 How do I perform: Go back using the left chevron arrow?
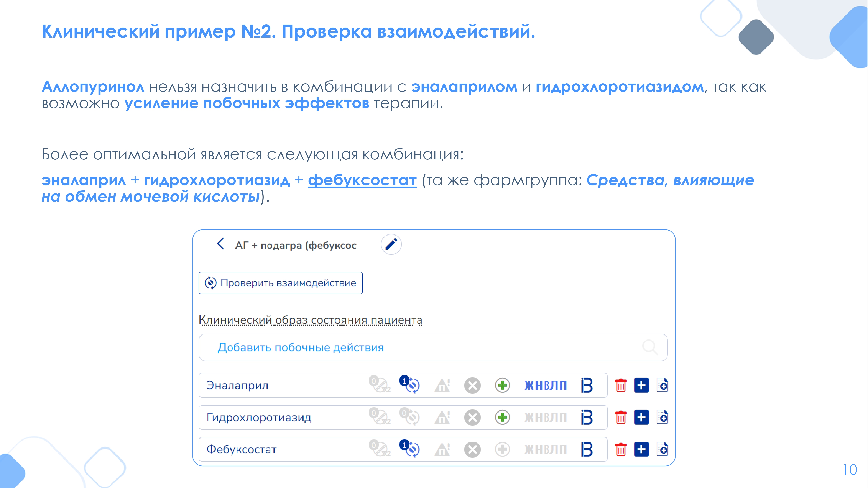pos(220,244)
